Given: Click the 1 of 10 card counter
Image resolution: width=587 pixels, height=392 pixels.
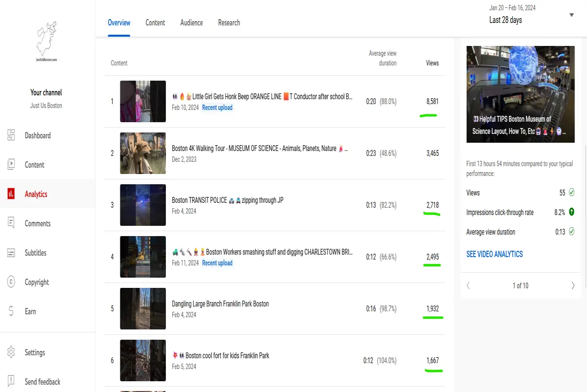Looking at the screenshot, I should (520, 285).
